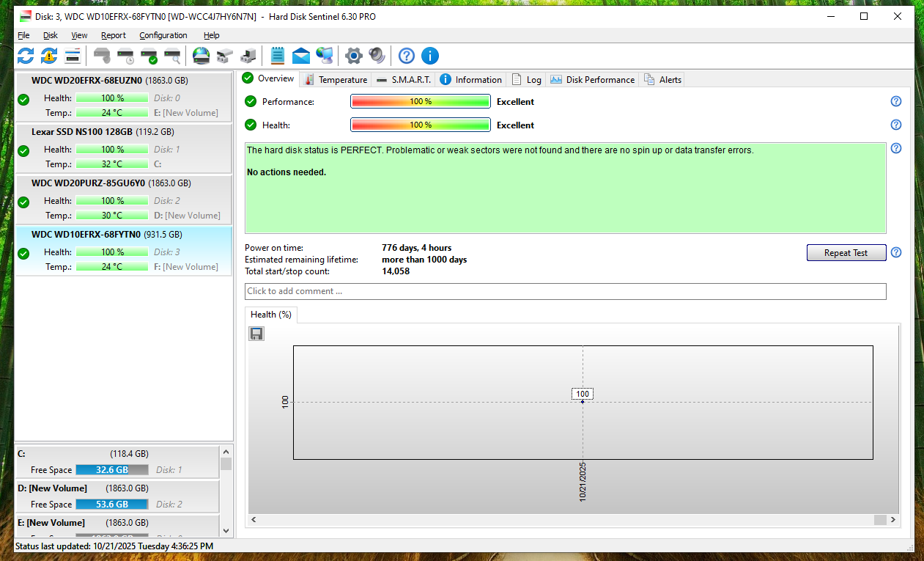Click the refresh icon with warning triangle

click(49, 55)
